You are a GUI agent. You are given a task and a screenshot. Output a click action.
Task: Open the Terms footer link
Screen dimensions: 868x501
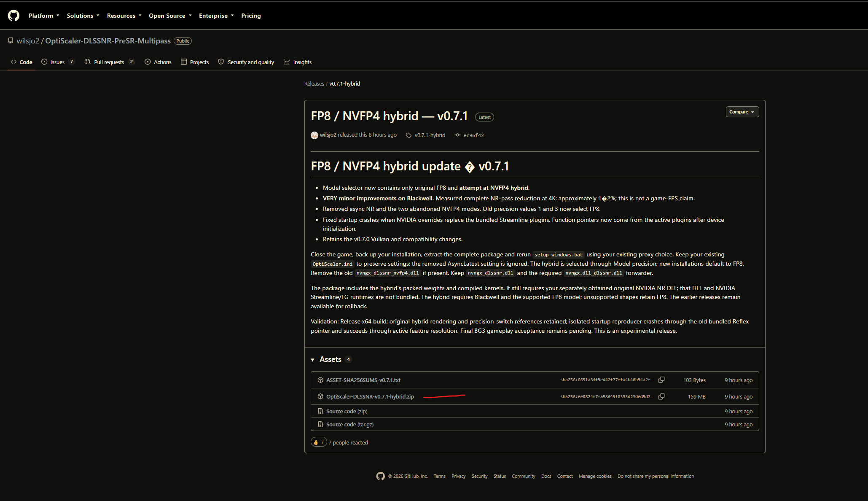(440, 476)
